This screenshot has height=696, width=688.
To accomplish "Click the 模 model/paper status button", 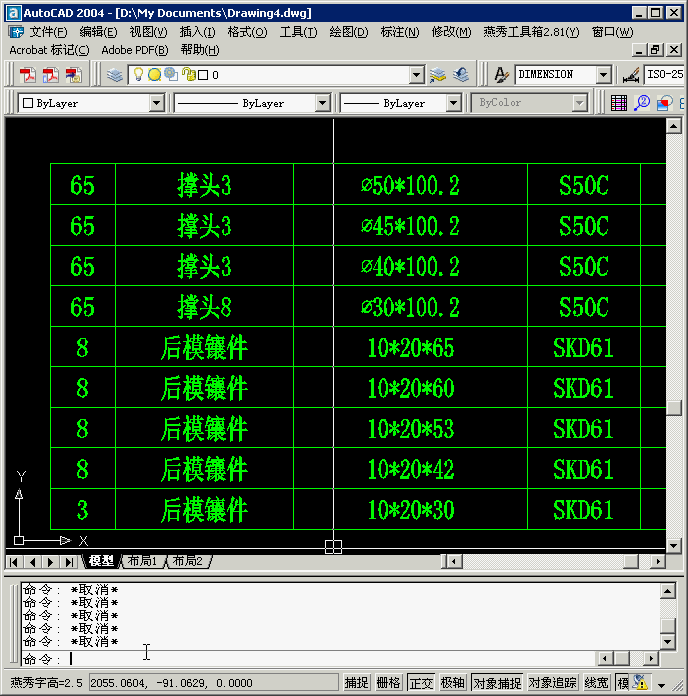I will (622, 683).
